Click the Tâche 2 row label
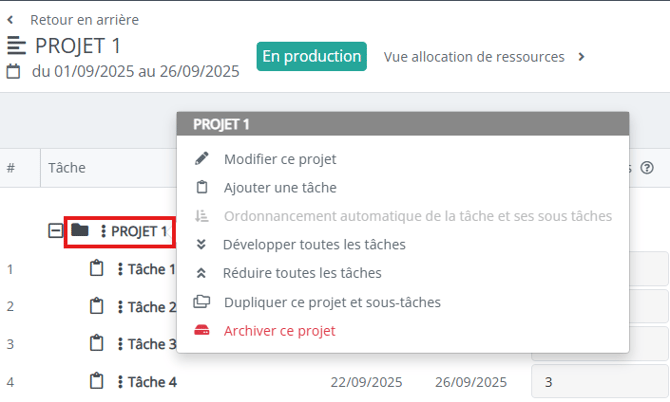This screenshot has height=402, width=670. [152, 307]
